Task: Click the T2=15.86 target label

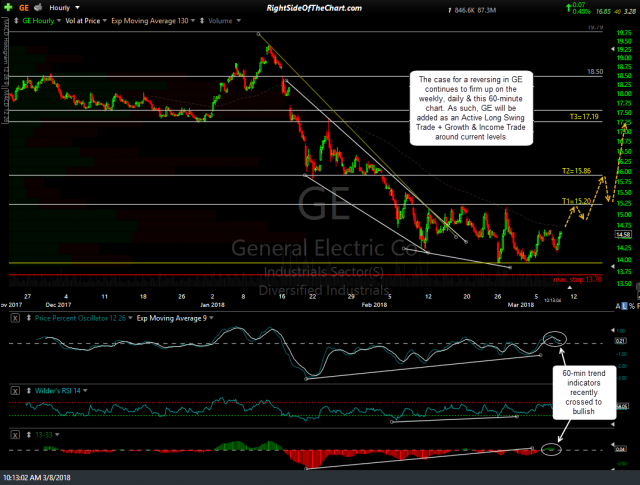Action: point(576,171)
